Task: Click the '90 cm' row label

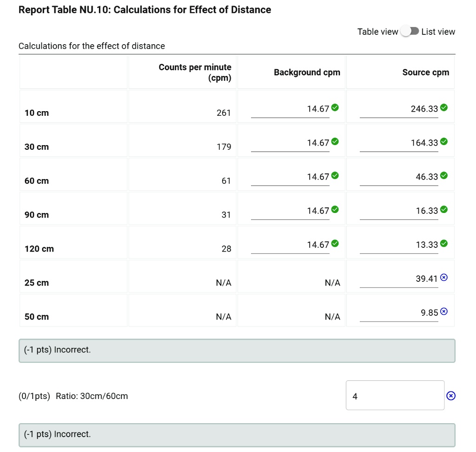Action: coord(37,215)
